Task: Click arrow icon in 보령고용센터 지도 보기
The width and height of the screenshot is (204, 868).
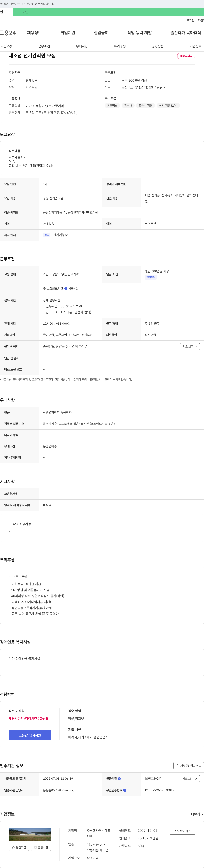Action: point(196,779)
